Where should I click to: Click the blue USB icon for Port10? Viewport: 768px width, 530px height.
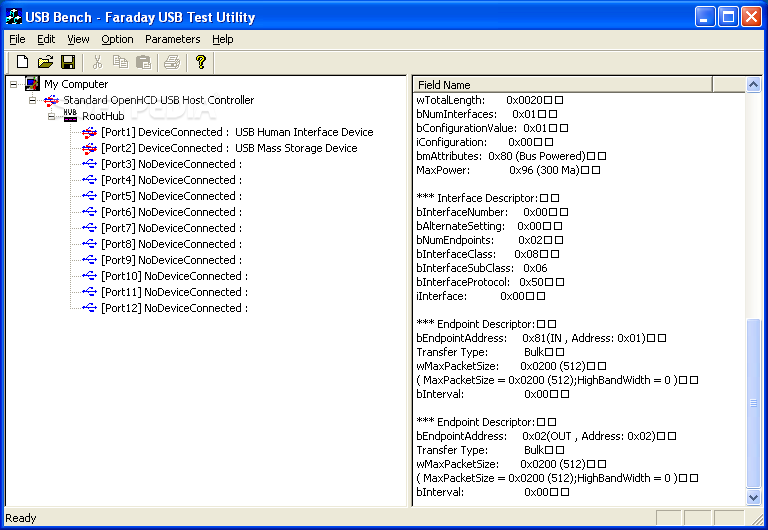pyautogui.click(x=90, y=276)
